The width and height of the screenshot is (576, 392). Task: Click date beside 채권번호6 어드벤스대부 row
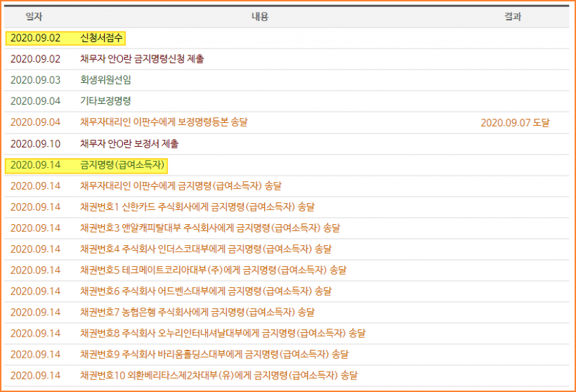pyautogui.click(x=35, y=292)
